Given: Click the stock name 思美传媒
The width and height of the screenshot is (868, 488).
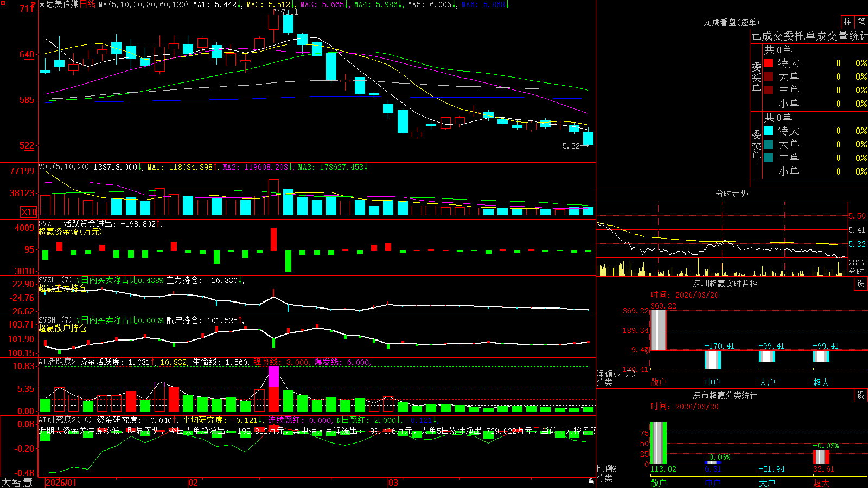Looking at the screenshot, I should pos(62,4).
